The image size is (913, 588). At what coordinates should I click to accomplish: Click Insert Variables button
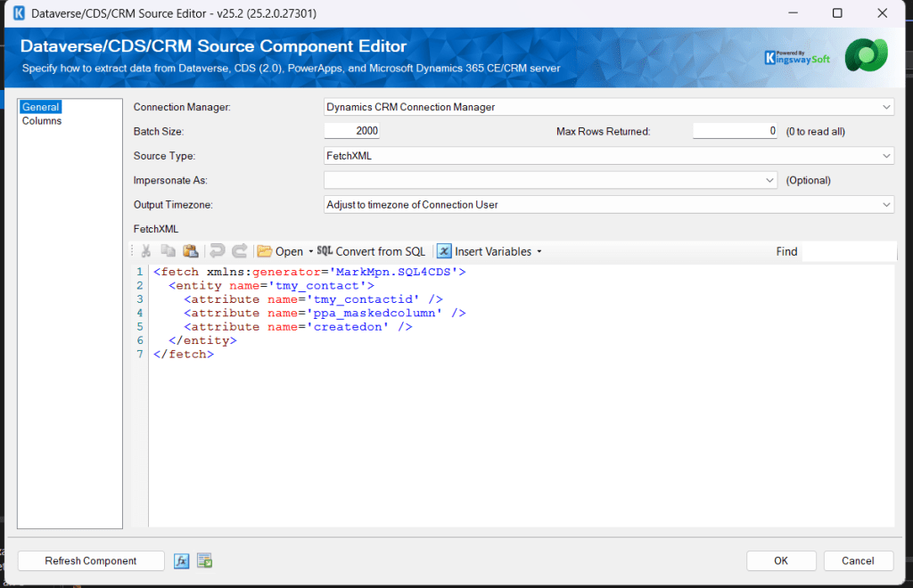click(x=484, y=251)
